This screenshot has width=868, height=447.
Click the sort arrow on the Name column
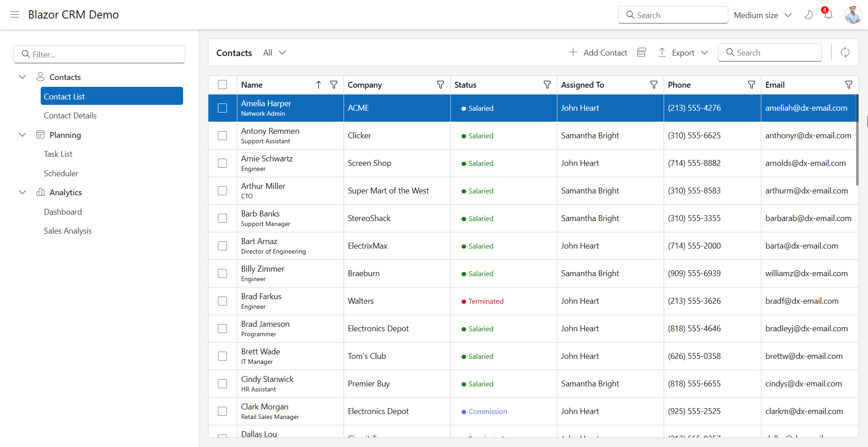(318, 85)
